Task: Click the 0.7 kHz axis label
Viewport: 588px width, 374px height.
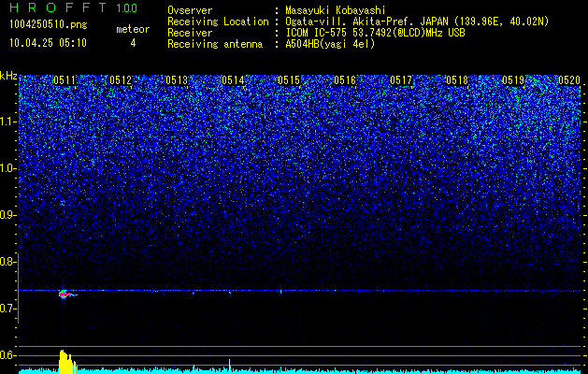Action: 7,309
